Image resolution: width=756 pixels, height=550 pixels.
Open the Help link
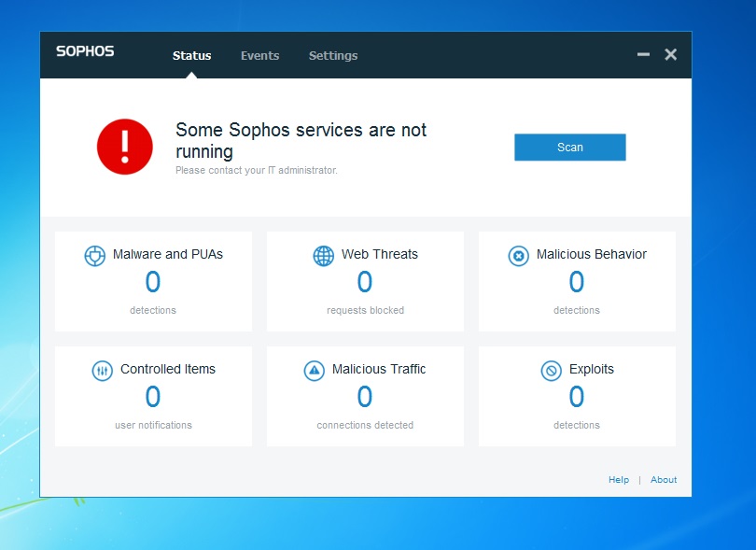[x=619, y=480]
